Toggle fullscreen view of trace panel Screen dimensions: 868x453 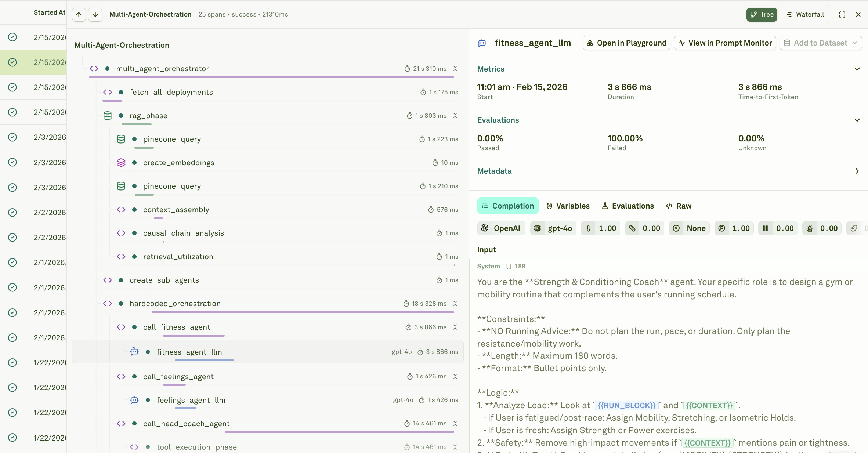coord(842,14)
